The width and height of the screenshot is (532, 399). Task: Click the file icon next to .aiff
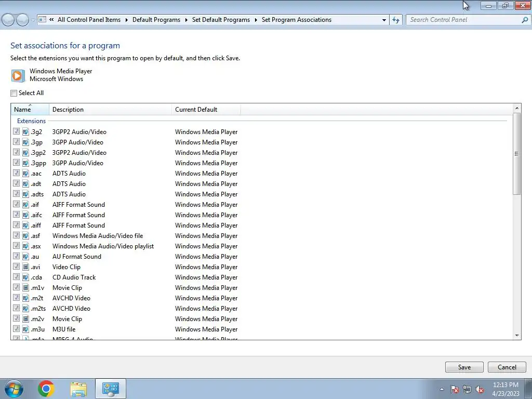(x=25, y=225)
